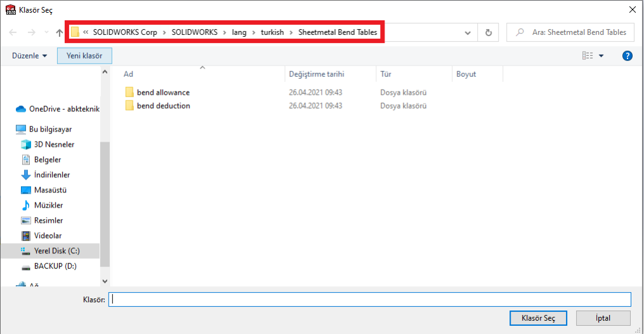Click the SOLIDWORKS Corp breadcrumb segment
This screenshot has height=334, width=644.
(124, 32)
